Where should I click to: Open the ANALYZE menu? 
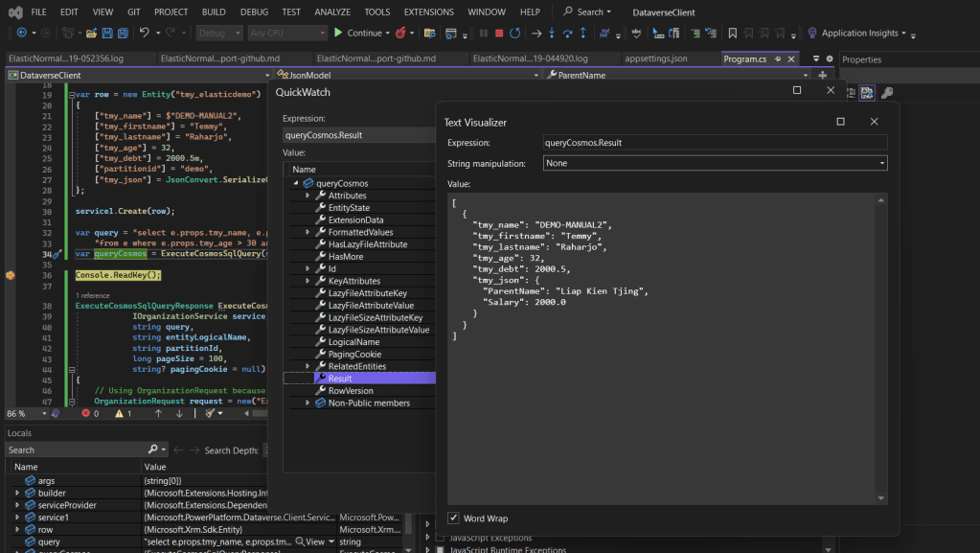click(332, 12)
